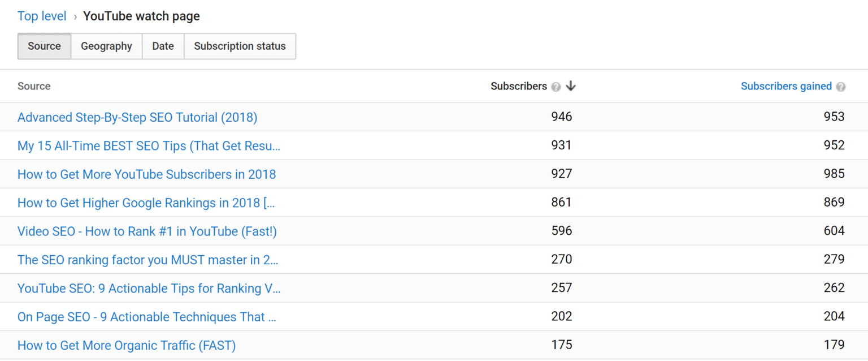The height and width of the screenshot is (361, 868).
Task: Switch back to the Source tab
Action: point(44,46)
